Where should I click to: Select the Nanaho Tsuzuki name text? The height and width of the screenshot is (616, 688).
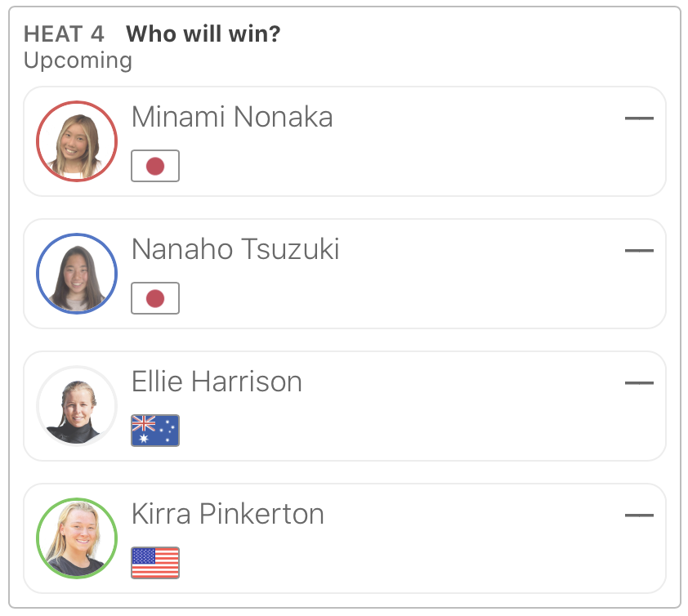click(x=235, y=250)
